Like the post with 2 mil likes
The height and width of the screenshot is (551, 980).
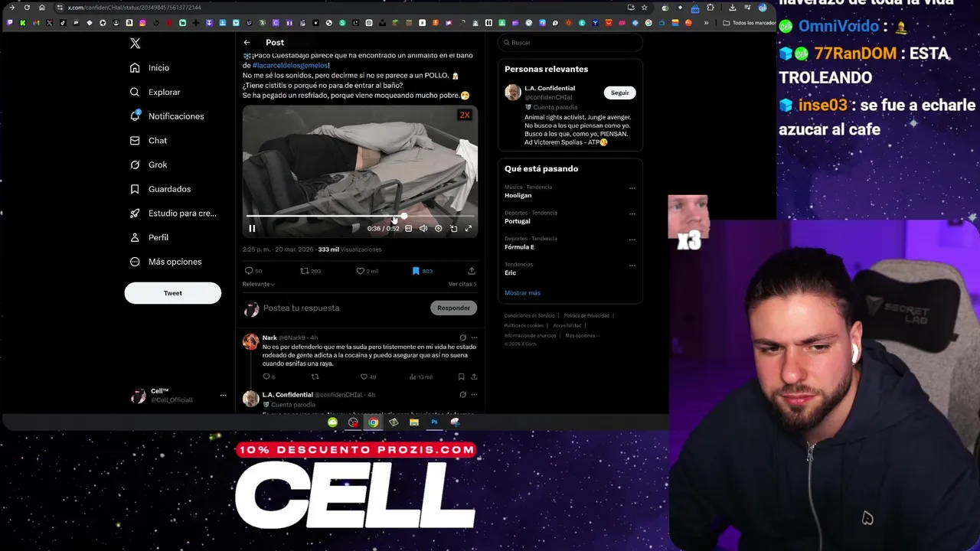point(367,271)
